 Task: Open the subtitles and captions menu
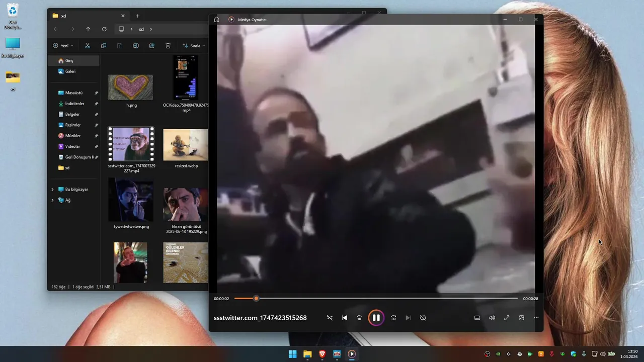pyautogui.click(x=477, y=318)
